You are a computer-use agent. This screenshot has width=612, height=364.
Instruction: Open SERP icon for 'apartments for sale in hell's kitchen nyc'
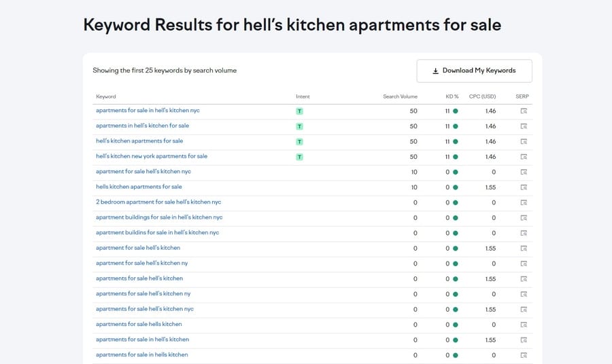point(524,111)
